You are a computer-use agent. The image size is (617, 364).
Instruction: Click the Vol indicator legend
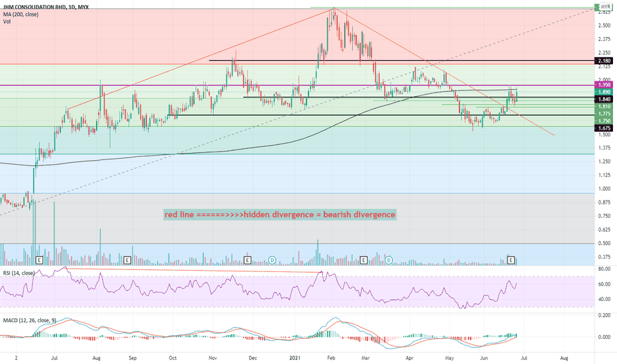(x=7, y=22)
